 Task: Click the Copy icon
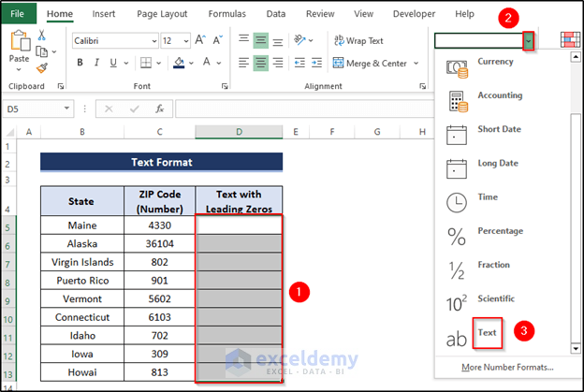point(42,51)
